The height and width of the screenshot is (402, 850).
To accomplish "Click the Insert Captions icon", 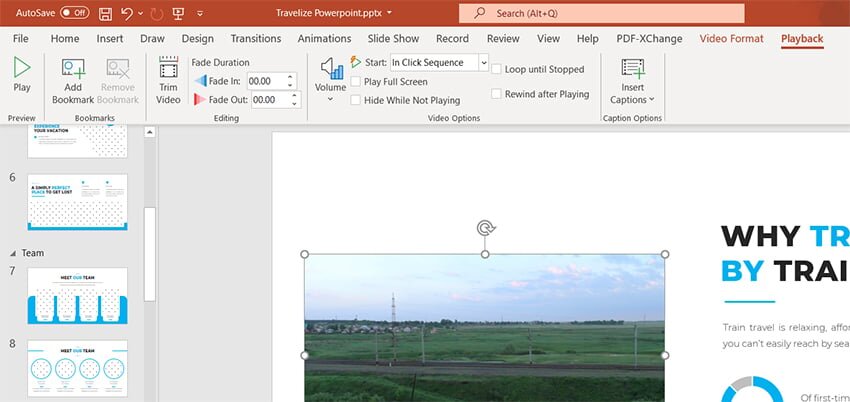I will coord(632,69).
